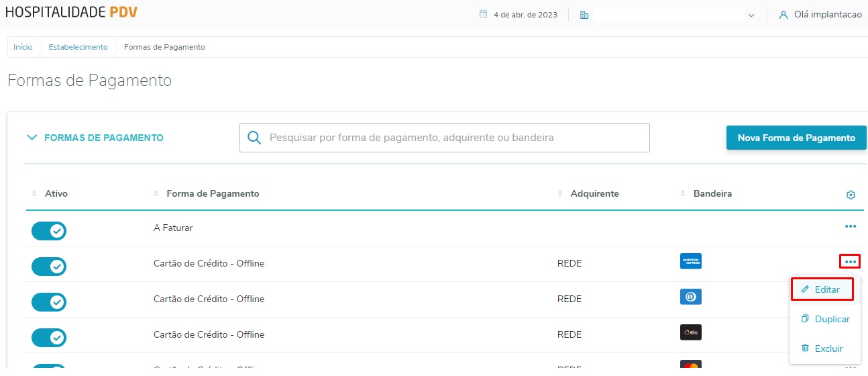This screenshot has height=376, width=868.
Task: Click the American Express card logo
Action: pos(691,261)
